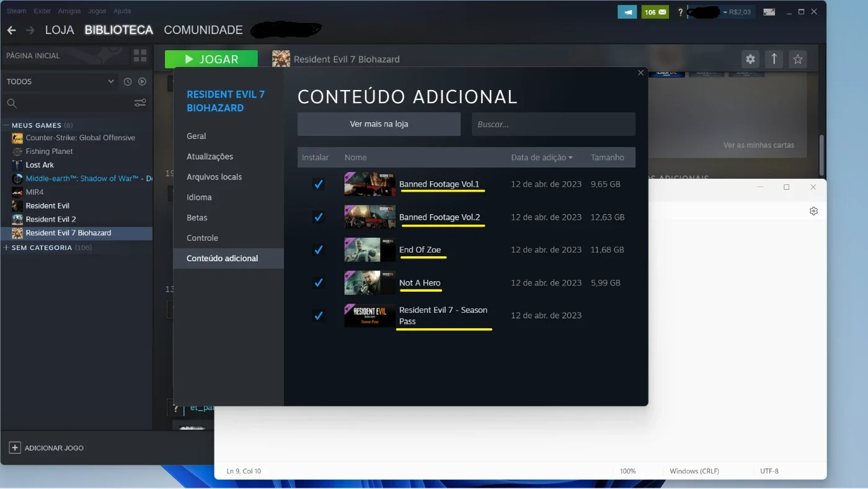Go to the LOJA tab
This screenshot has width=868, height=489.
click(60, 30)
